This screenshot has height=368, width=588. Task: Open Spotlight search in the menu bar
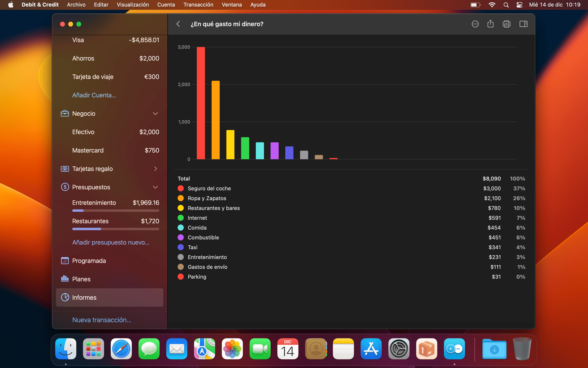506,5
